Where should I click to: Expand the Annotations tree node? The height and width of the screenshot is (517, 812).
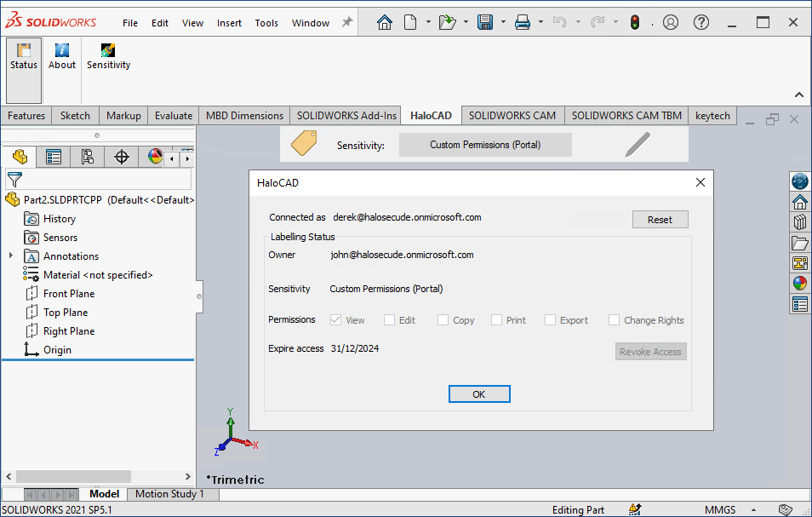coord(10,256)
